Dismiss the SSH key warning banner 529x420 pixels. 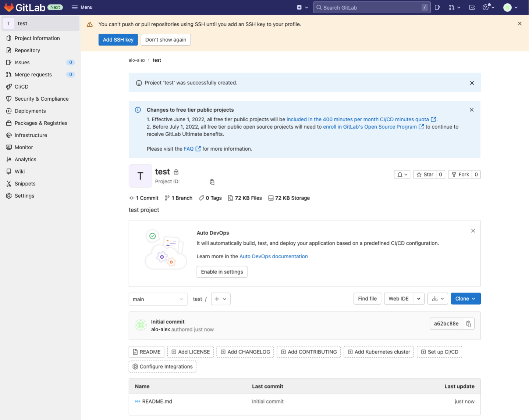[520, 24]
